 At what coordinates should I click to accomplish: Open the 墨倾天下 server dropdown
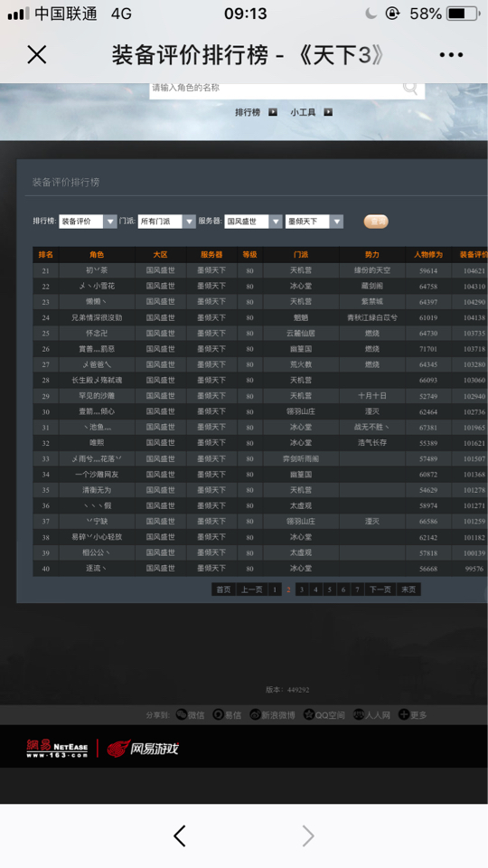point(314,222)
